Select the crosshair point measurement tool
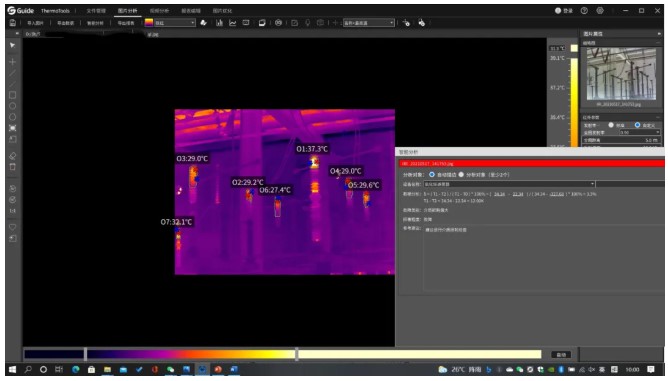The height and width of the screenshot is (381, 668). [x=12, y=62]
